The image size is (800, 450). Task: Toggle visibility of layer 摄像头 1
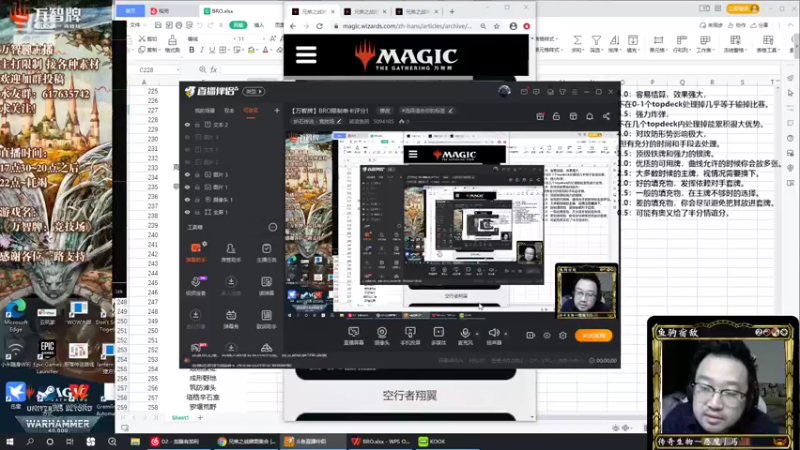[x=188, y=199]
